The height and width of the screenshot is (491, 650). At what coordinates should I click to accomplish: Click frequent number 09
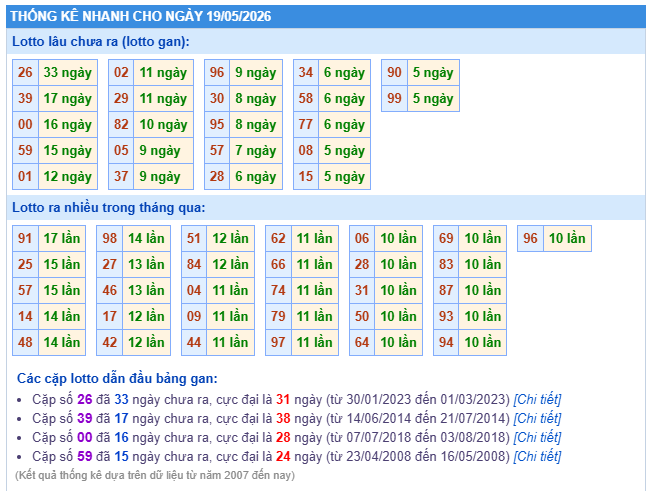coord(194,316)
